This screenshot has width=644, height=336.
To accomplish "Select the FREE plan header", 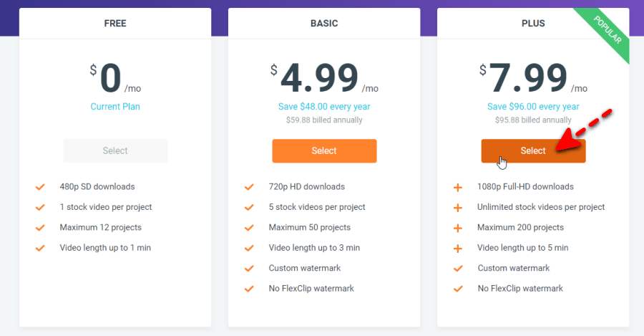I will pos(115,24).
